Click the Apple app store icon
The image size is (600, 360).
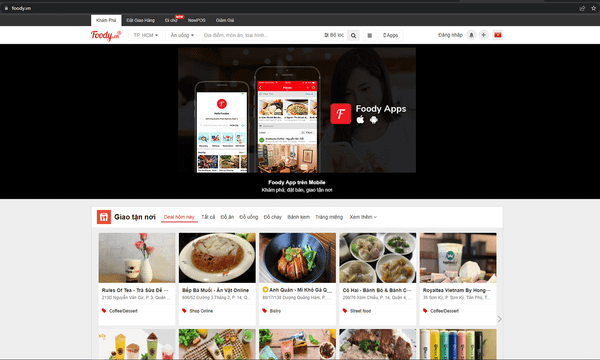(360, 119)
